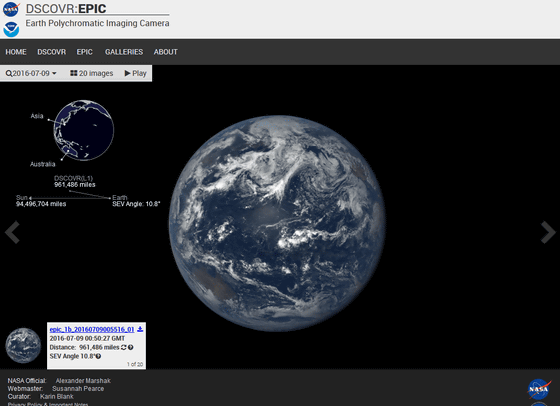Expand the 2016-07-09 date dropdown

(31, 73)
